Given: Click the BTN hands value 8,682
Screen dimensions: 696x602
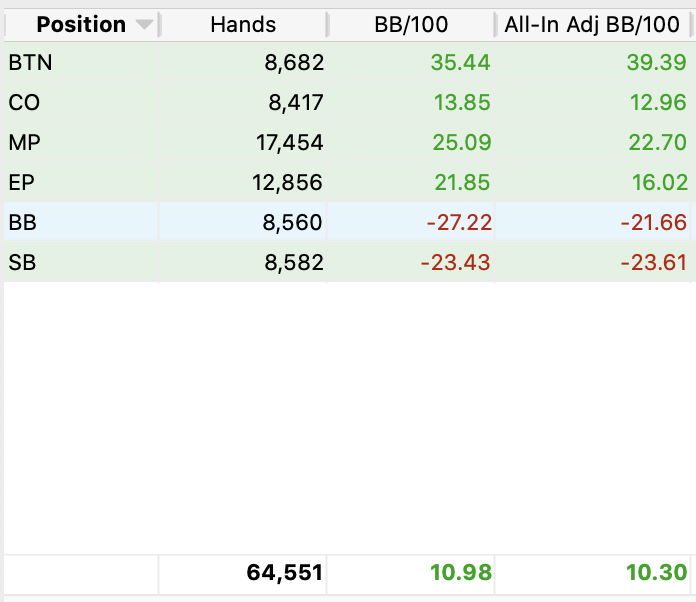Looking at the screenshot, I should pyautogui.click(x=292, y=64).
